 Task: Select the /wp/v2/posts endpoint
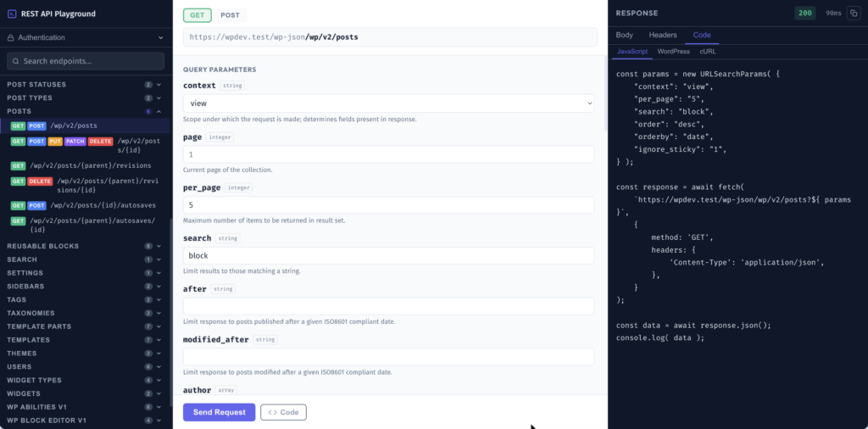86,125
